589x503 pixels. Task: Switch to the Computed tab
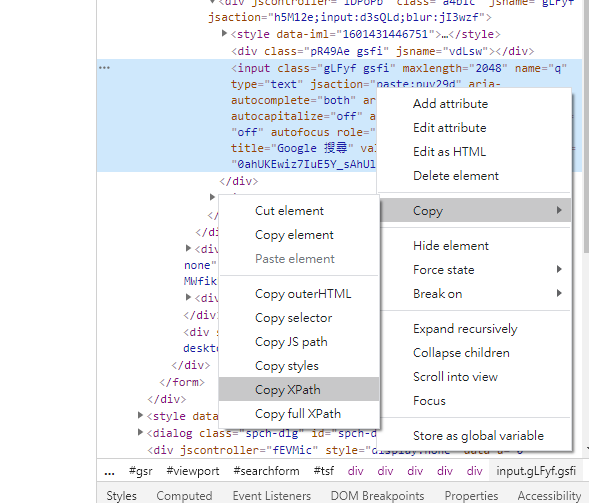pyautogui.click(x=184, y=495)
